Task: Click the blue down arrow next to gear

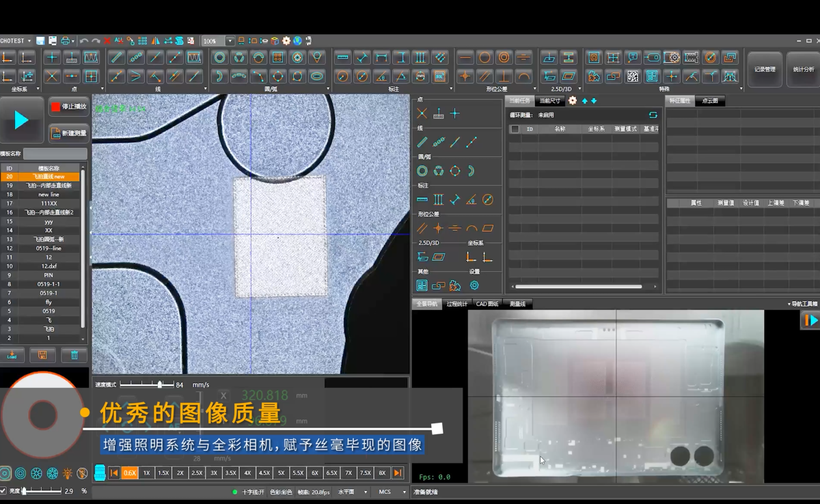Action: [x=594, y=101]
